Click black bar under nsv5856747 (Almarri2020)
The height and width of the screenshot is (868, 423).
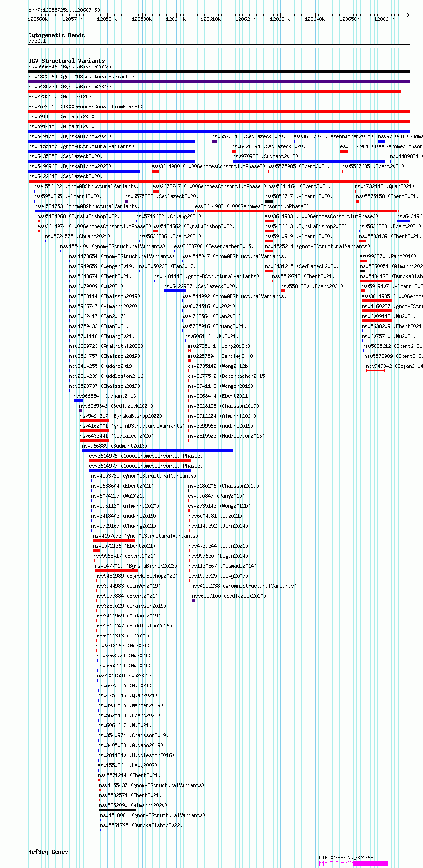(269, 201)
